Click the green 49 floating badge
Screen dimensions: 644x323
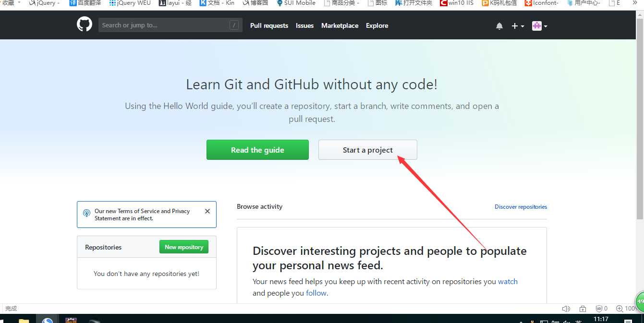point(640,302)
